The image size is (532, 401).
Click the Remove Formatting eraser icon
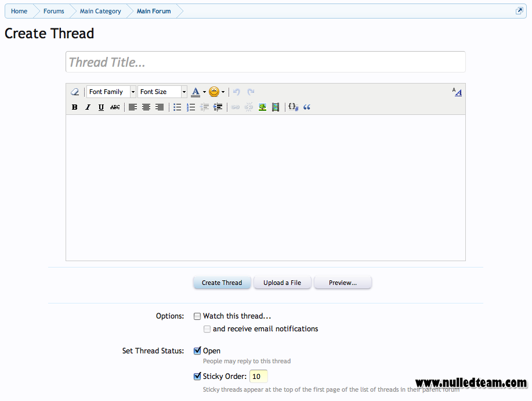point(75,92)
